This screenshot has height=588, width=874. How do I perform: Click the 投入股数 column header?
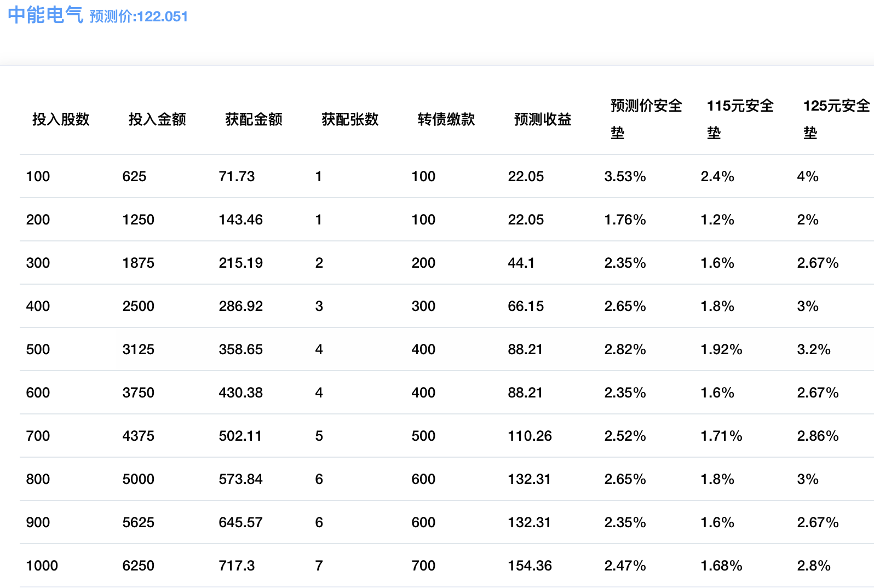tap(61, 119)
